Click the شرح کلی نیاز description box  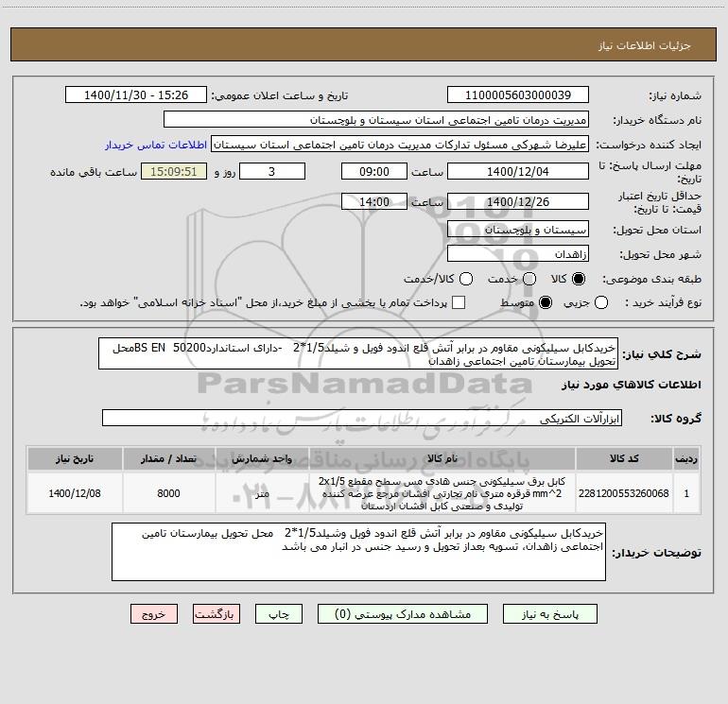coord(358,353)
